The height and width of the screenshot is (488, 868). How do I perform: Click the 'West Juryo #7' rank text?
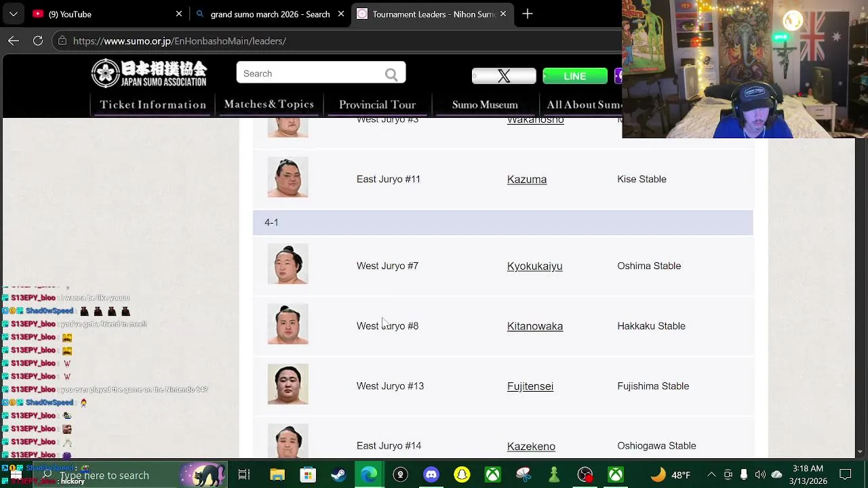tap(387, 266)
